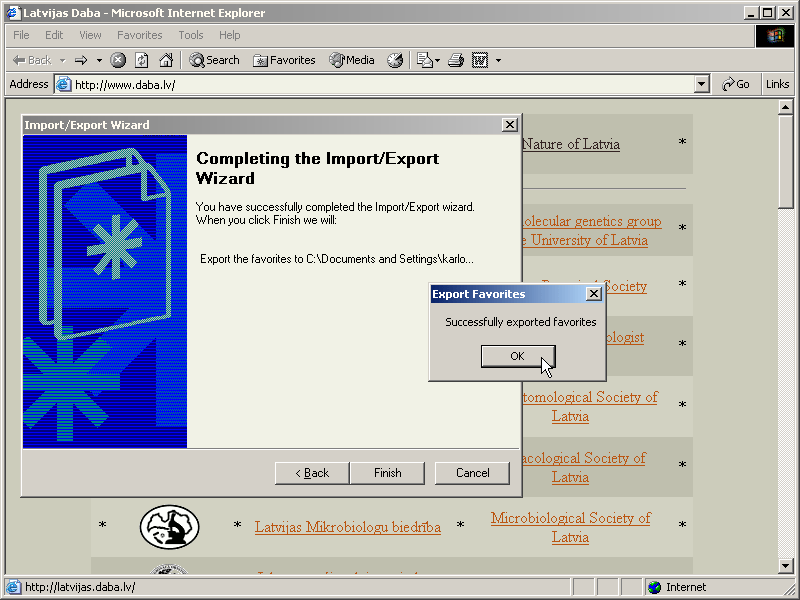Open the Edit menu
800x600 pixels.
tap(54, 35)
